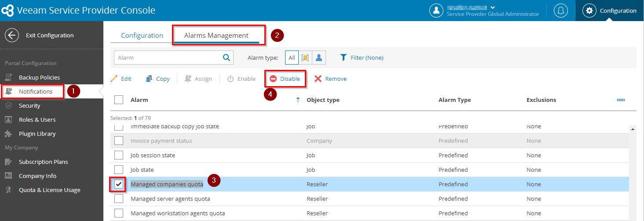This screenshot has height=221, width=644.
Task: Filter by custom user alarm type icon
Action: point(319,58)
